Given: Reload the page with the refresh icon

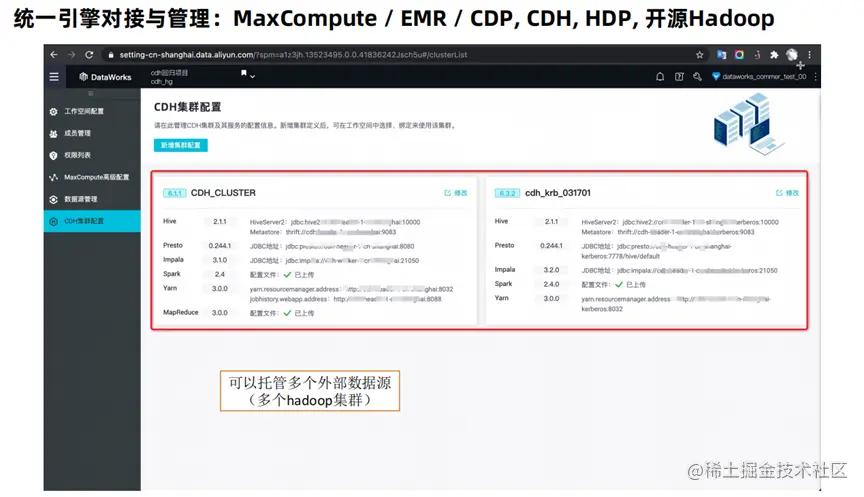Looking at the screenshot, I should (x=89, y=55).
